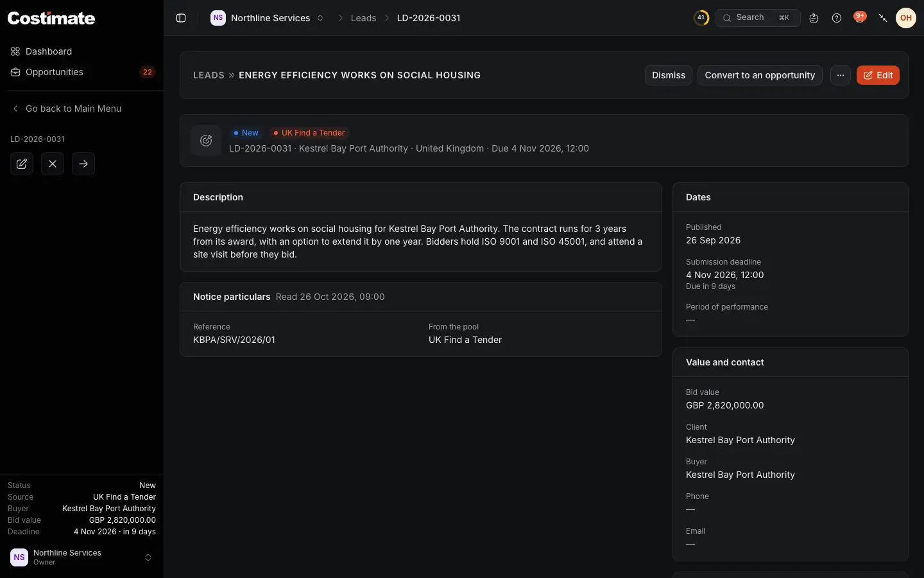
Task: Expand the Northline Services workspace switcher in header
Action: (x=268, y=18)
